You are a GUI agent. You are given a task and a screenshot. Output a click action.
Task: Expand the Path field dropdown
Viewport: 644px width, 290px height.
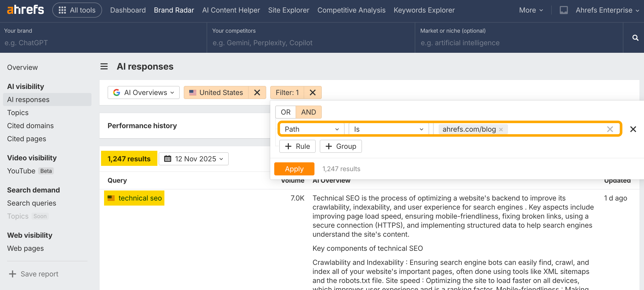pos(312,129)
